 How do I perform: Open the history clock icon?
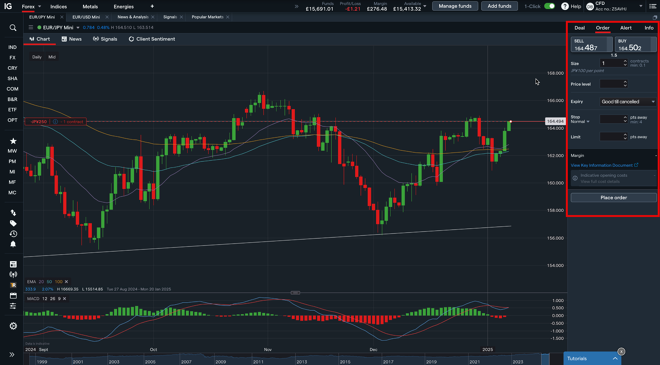(13, 234)
